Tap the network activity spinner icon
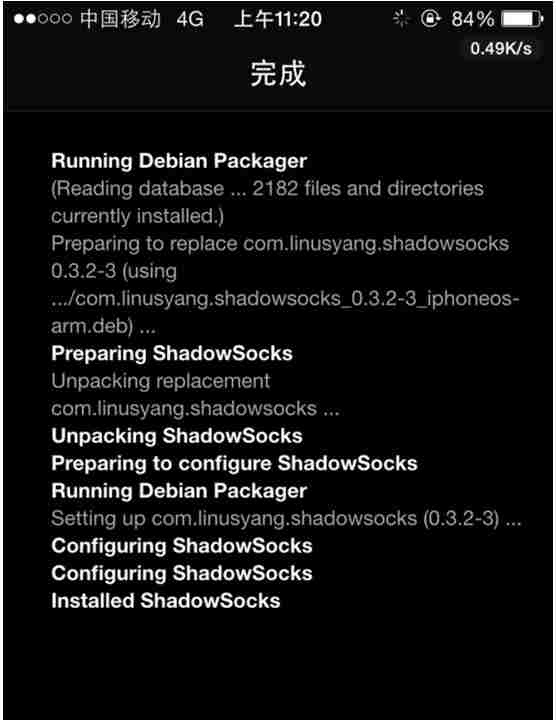Screen dimensions: 556x720 coord(401,19)
